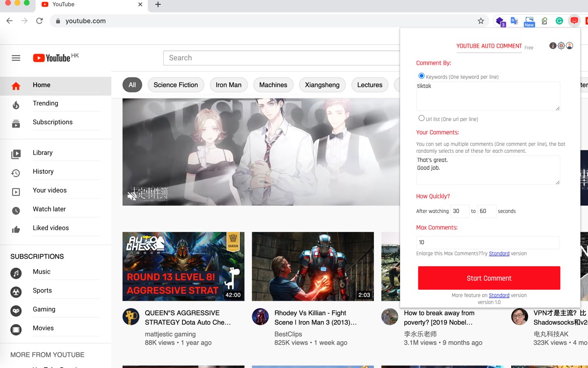Open the How to break away from poverty video

439,317
